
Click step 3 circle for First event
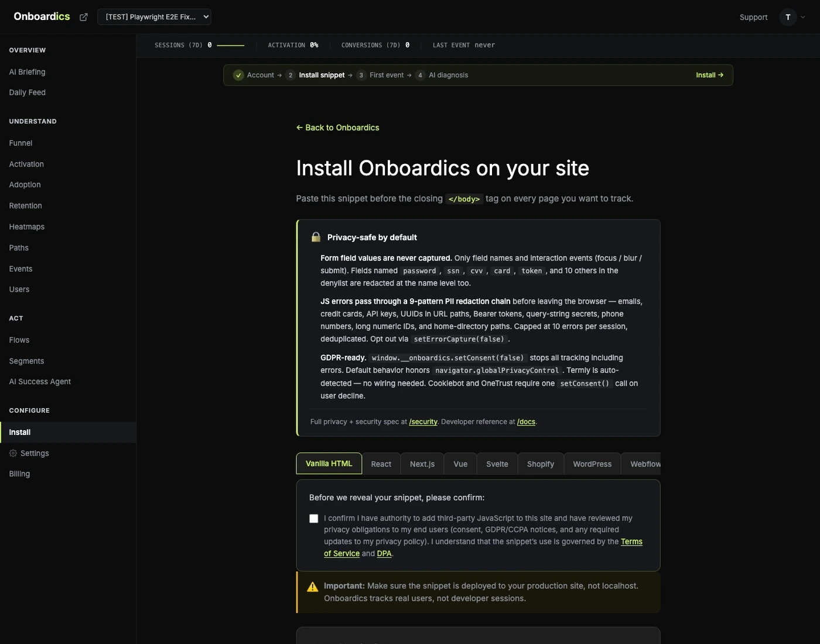pyautogui.click(x=361, y=75)
